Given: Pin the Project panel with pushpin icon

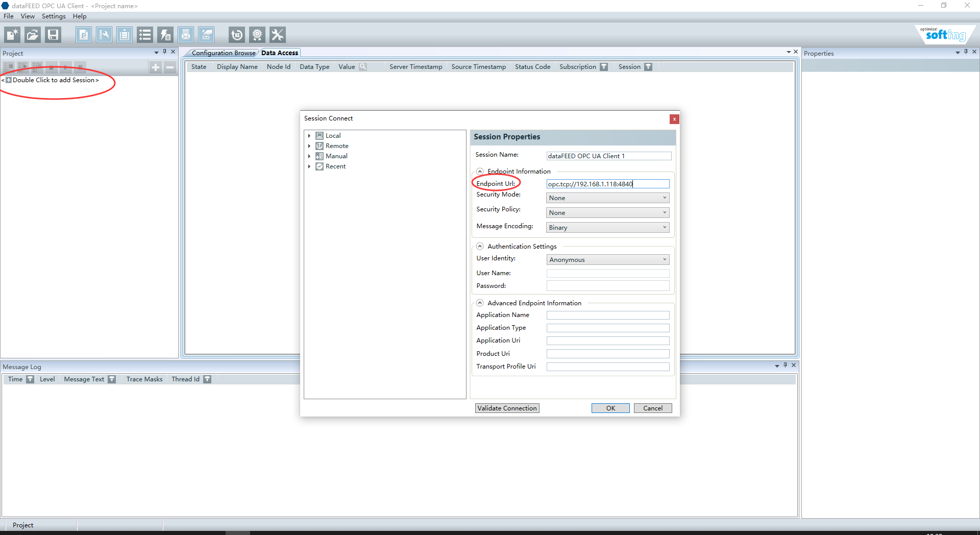Looking at the screenshot, I should [x=165, y=52].
